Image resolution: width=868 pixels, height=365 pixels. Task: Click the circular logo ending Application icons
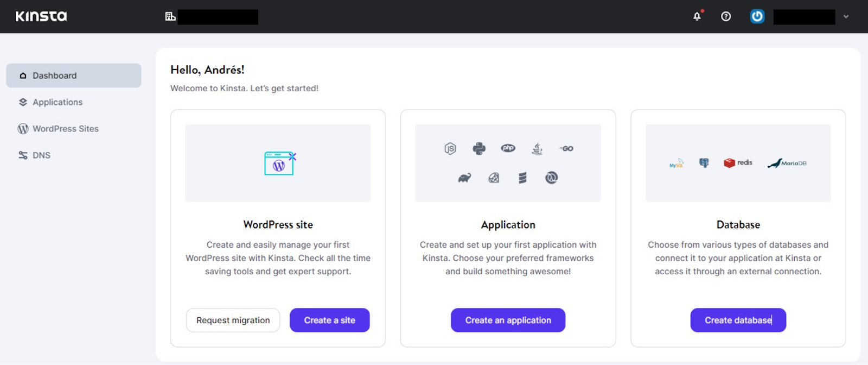tap(552, 178)
